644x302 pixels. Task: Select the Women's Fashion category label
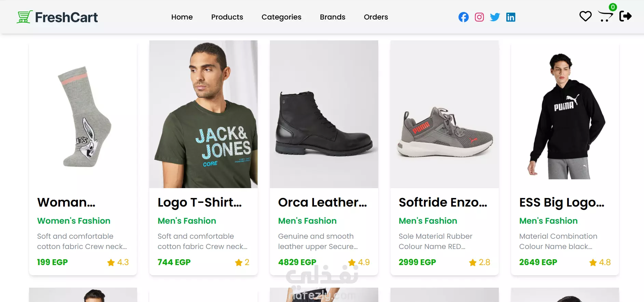click(74, 221)
